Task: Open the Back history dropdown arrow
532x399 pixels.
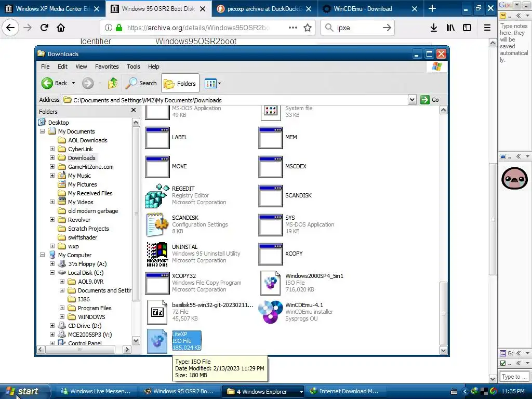Action: [x=73, y=83]
